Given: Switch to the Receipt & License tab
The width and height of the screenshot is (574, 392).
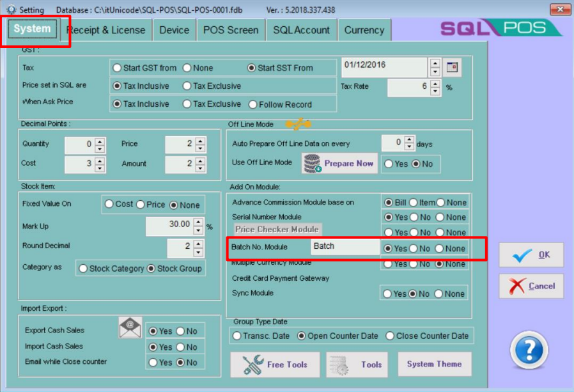Looking at the screenshot, I should 105,30.
